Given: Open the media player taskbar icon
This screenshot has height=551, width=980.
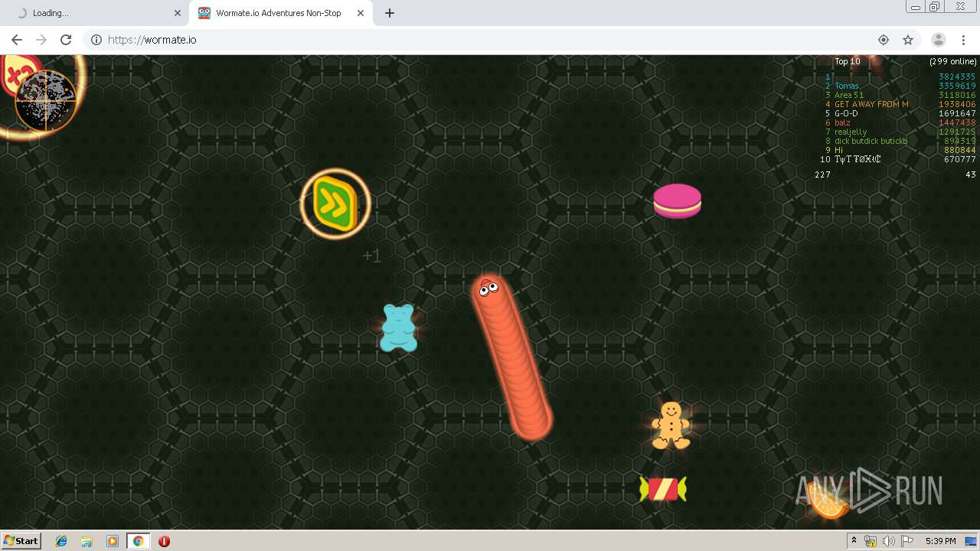Looking at the screenshot, I should (x=113, y=541).
